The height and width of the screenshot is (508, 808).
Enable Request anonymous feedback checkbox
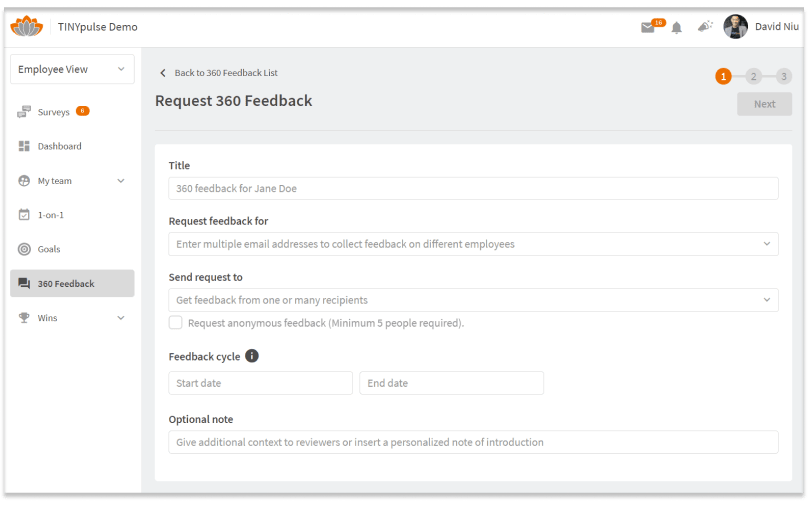(176, 323)
